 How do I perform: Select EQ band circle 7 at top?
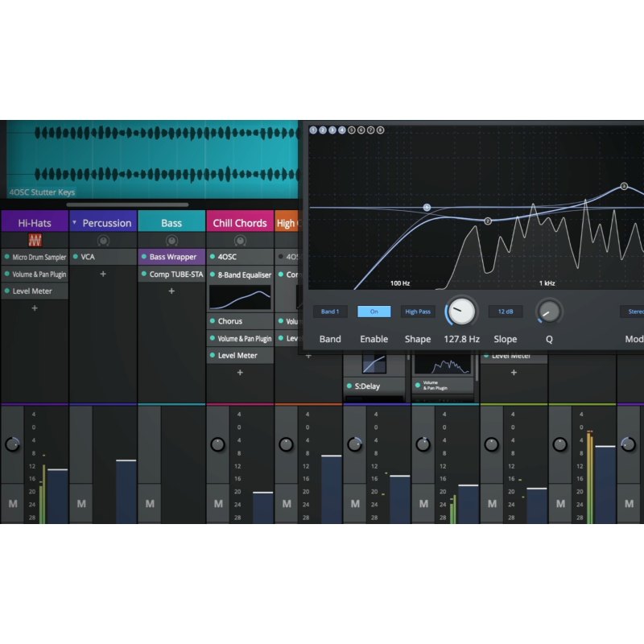tap(370, 130)
